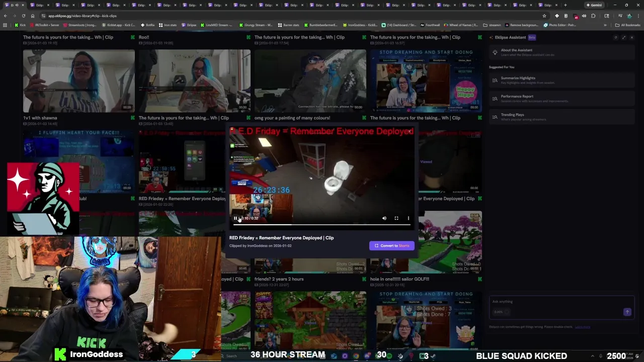Open a new browser tab
The height and width of the screenshot is (362, 644).
point(566,5)
